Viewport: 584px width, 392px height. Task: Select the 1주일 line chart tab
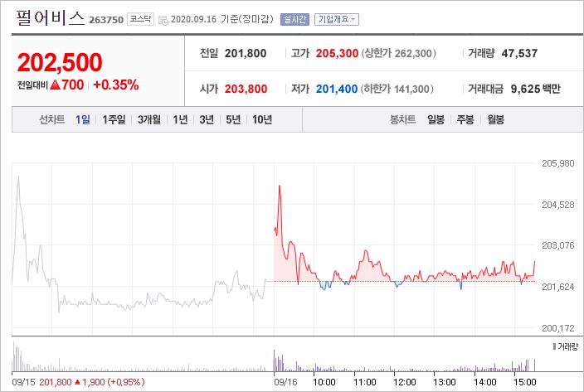(x=114, y=119)
